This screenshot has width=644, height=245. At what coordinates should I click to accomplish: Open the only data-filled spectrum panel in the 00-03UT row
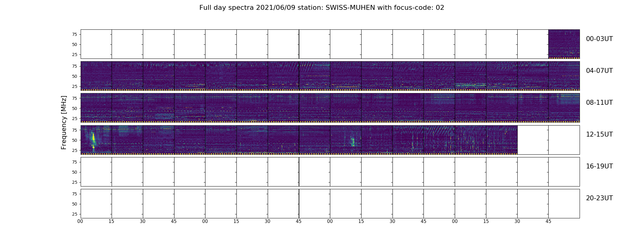click(x=564, y=44)
